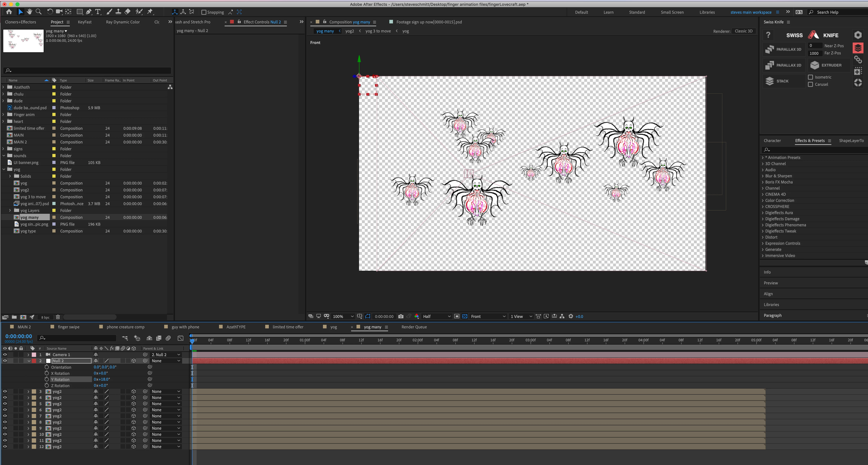Enable the Isometric checkbox
The width and height of the screenshot is (868, 465).
point(810,77)
